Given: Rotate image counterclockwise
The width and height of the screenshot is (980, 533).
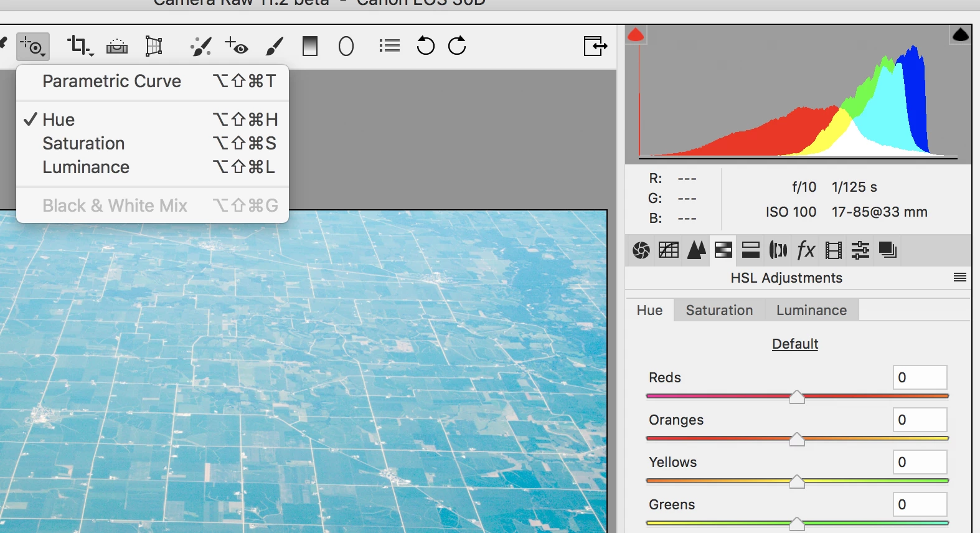Looking at the screenshot, I should pyautogui.click(x=426, y=45).
